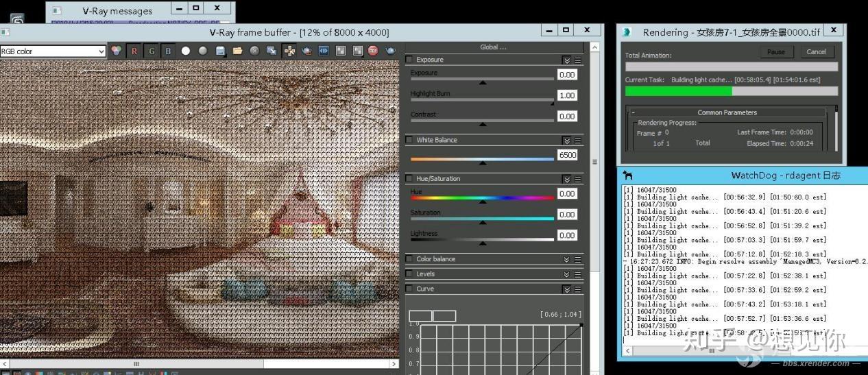Image resolution: width=868 pixels, height=375 pixels.
Task: Click the Highlight Burn slider track
Action: [482, 99]
